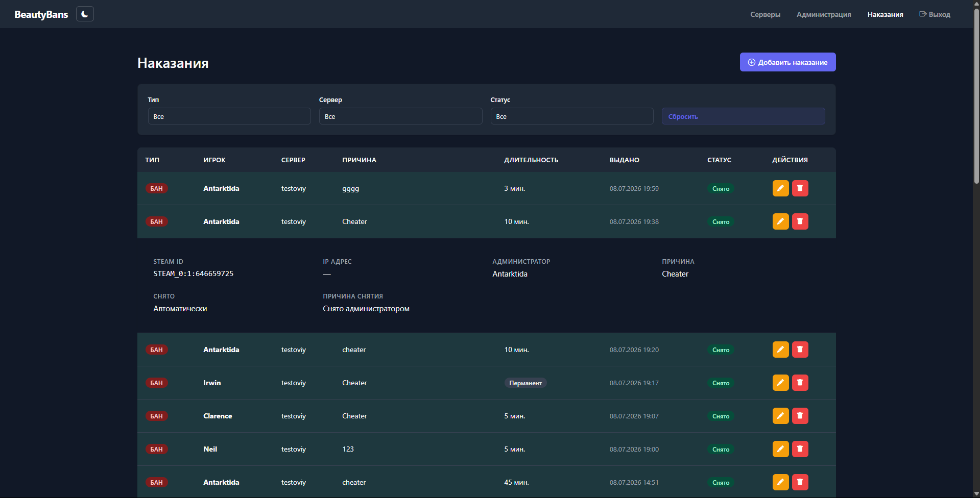
Task: Expand the Irwin permanent ban row
Action: [x=486, y=383]
